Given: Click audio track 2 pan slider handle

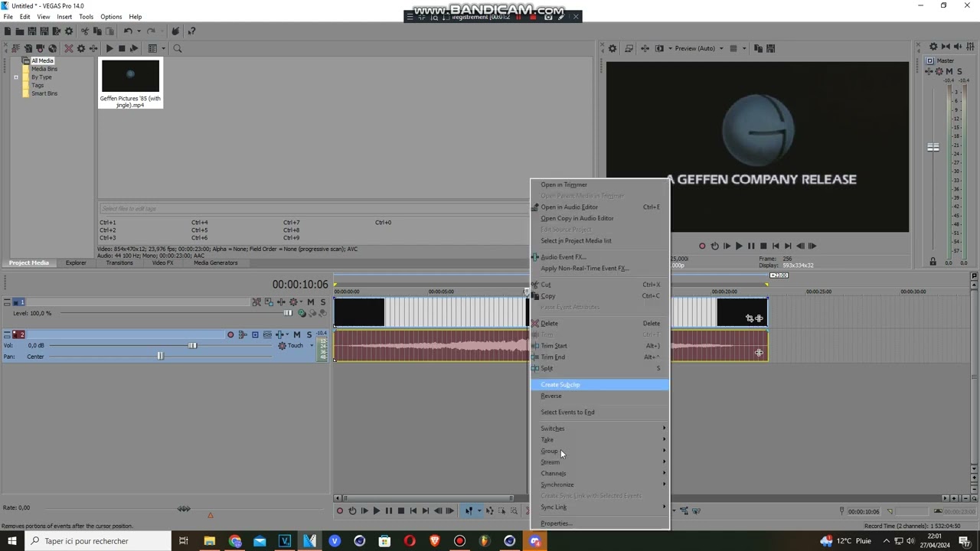Looking at the screenshot, I should [x=160, y=356].
